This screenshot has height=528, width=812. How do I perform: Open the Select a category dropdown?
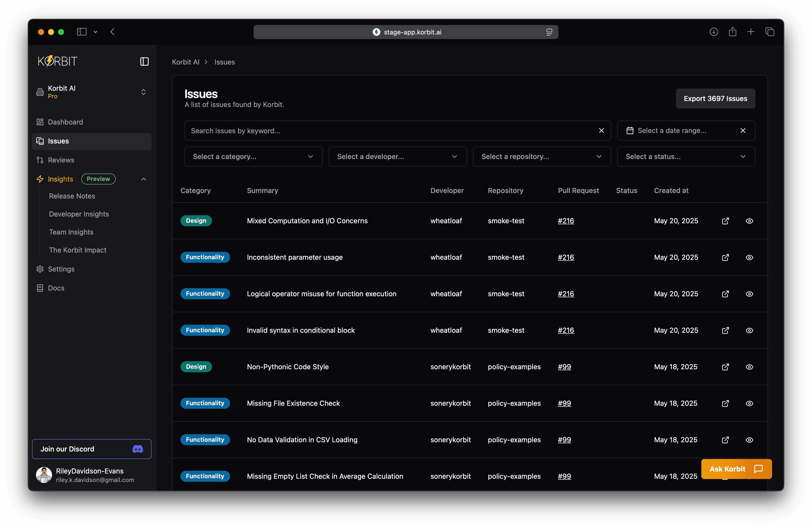click(253, 156)
